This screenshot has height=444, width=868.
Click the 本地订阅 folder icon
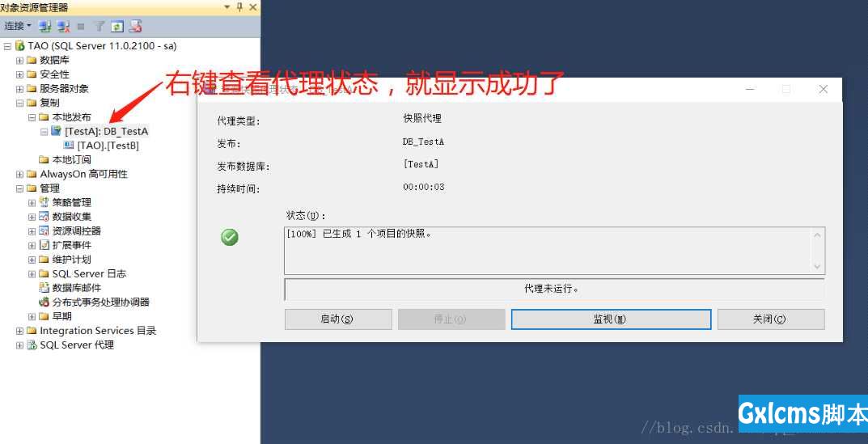(x=44, y=160)
